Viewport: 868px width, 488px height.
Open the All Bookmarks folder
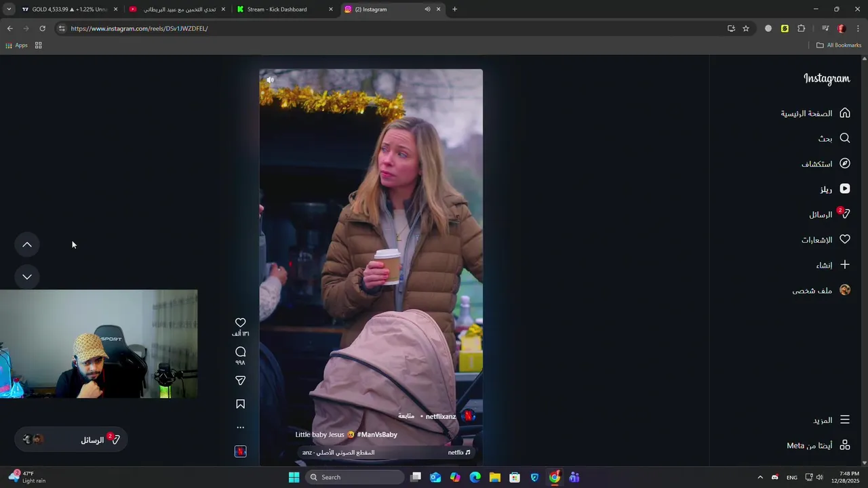839,45
